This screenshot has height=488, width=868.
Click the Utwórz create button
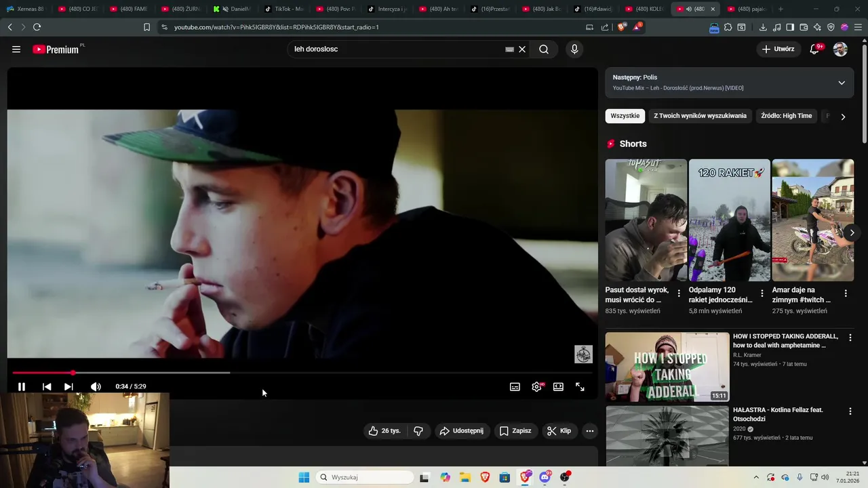(778, 49)
